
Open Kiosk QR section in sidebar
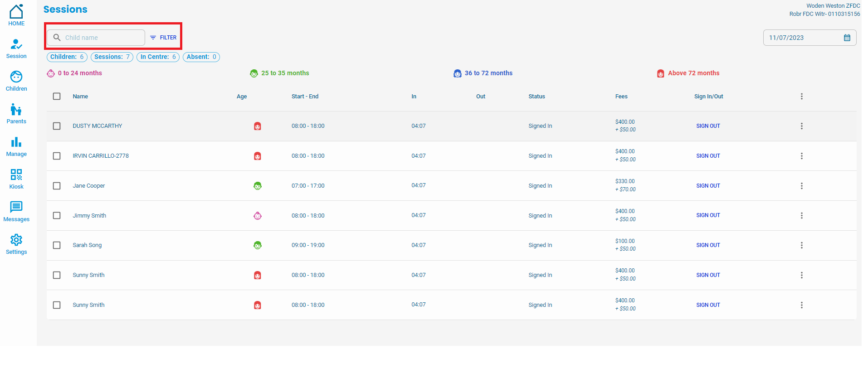pos(16,179)
